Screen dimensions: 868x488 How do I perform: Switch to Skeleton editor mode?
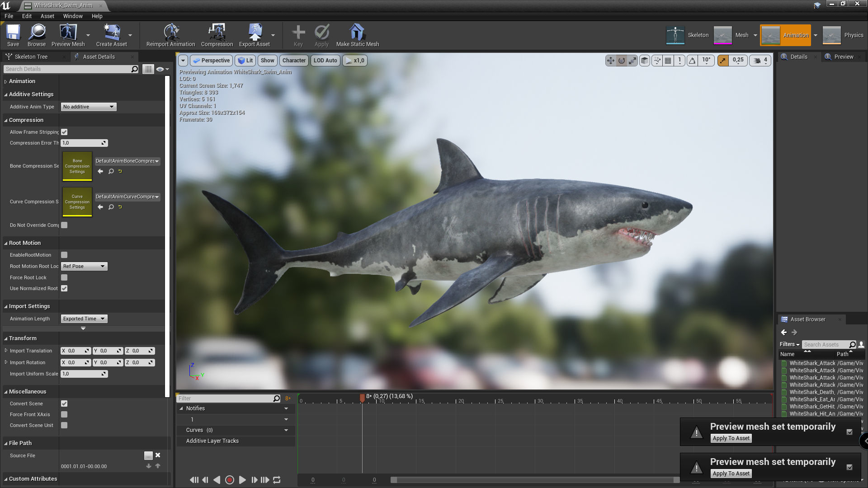point(687,35)
